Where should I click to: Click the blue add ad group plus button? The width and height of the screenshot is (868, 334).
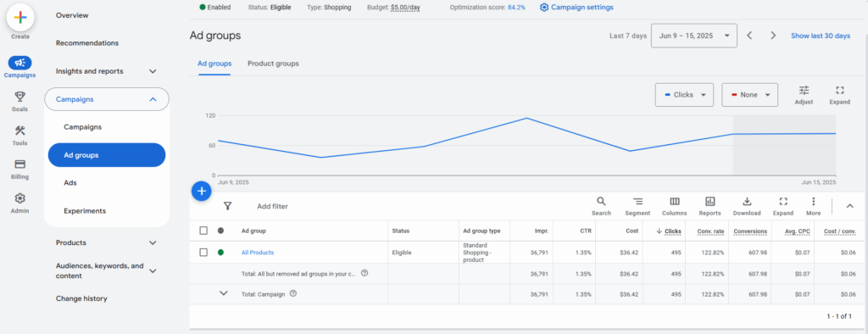pos(202,191)
